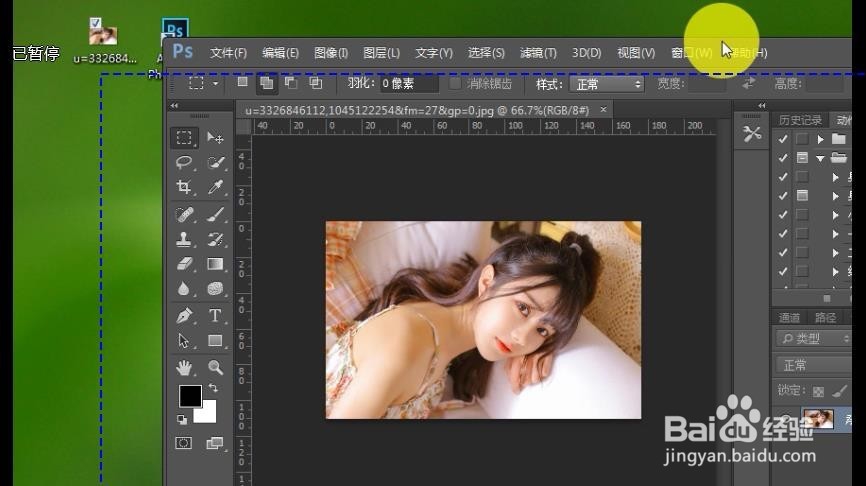Toggle checkmark for the collapsed action set folder
Image resolution: width=866 pixels, height=486 pixels.
pos(783,139)
